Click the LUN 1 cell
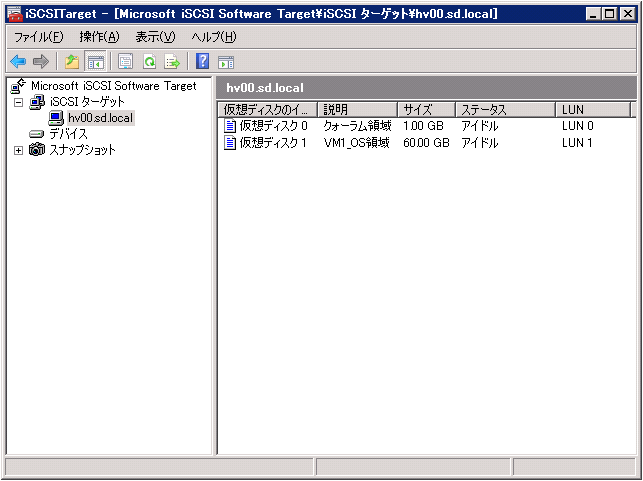643x481 pixels. click(577, 143)
